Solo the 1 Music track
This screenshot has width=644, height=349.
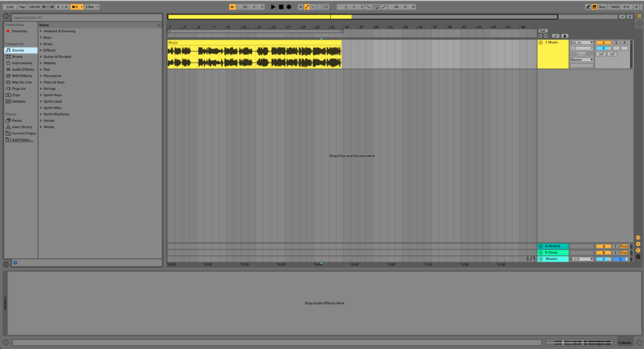(x=616, y=43)
